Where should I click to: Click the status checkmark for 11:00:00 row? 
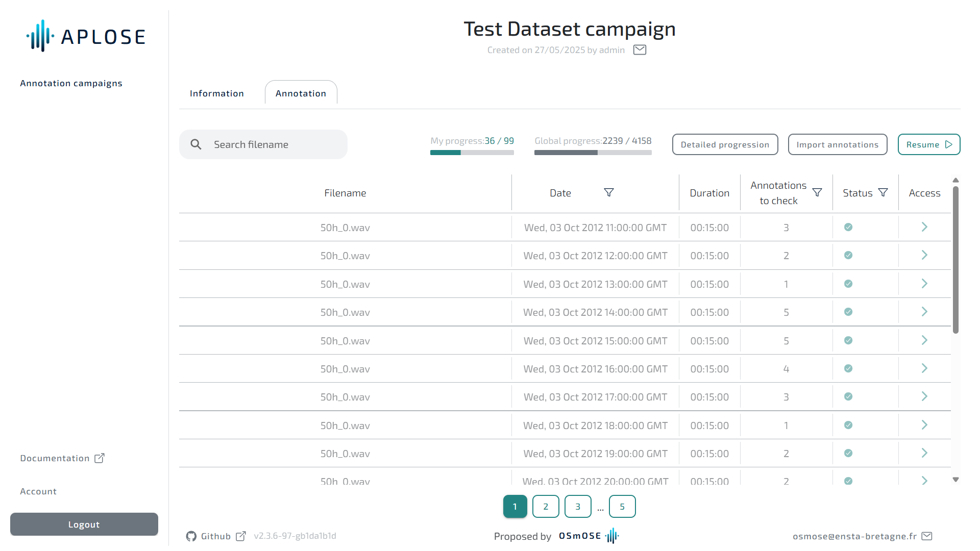pos(848,227)
